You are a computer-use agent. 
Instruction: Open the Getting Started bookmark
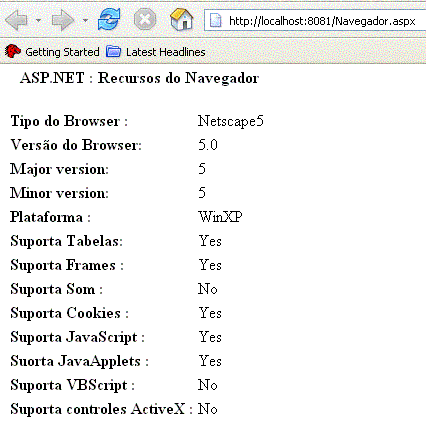[x=62, y=52]
